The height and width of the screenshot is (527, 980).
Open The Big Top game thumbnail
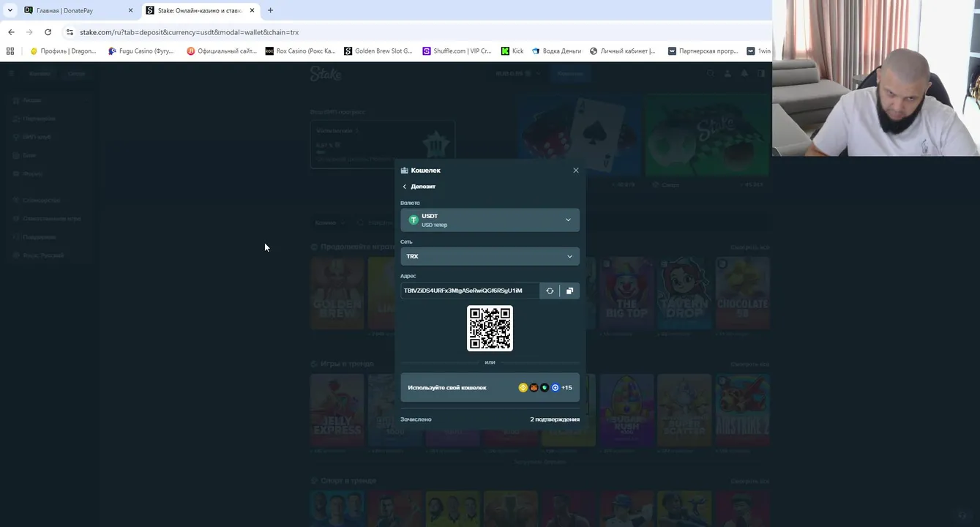626,293
